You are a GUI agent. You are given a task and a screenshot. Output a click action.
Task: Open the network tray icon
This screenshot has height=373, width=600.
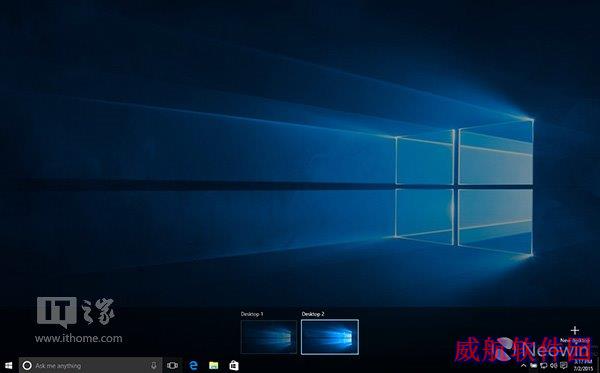543,366
